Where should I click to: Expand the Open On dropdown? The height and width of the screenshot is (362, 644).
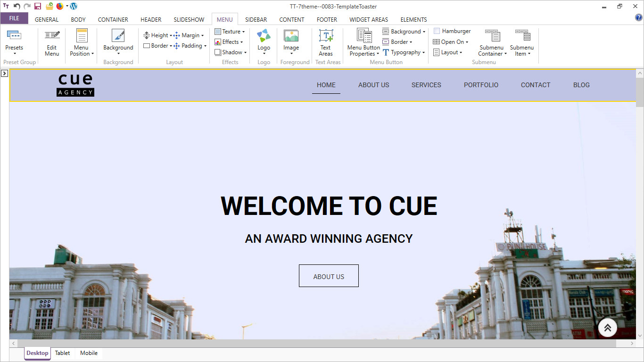click(451, 42)
